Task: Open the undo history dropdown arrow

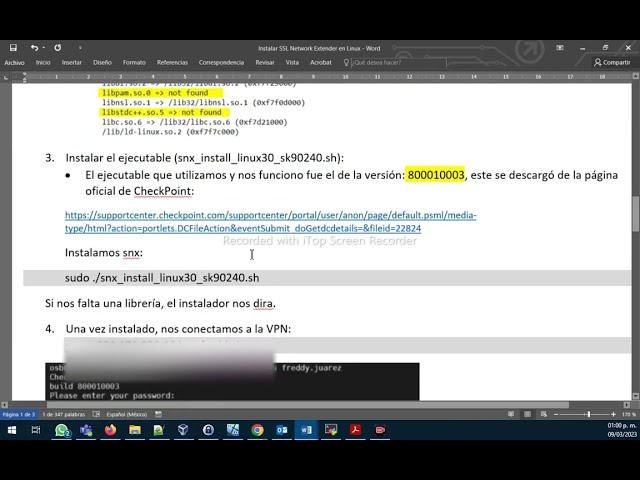Action: (x=43, y=48)
